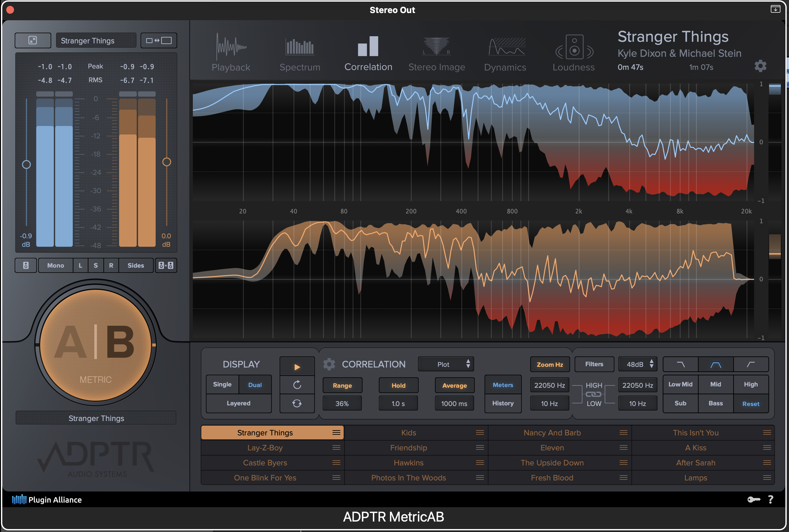Click the Zoom Hz button
The width and height of the screenshot is (789, 532).
point(550,364)
